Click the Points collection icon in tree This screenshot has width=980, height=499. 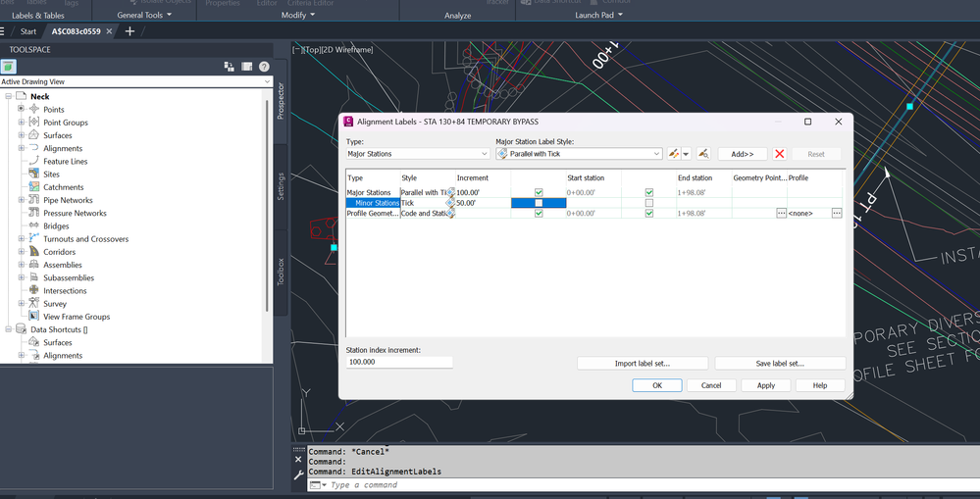(x=34, y=109)
